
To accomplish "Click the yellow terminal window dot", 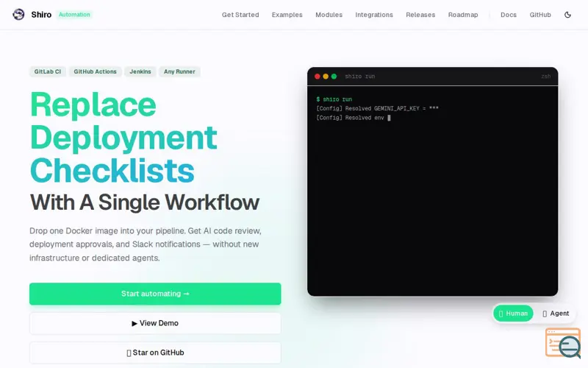I will click(326, 77).
